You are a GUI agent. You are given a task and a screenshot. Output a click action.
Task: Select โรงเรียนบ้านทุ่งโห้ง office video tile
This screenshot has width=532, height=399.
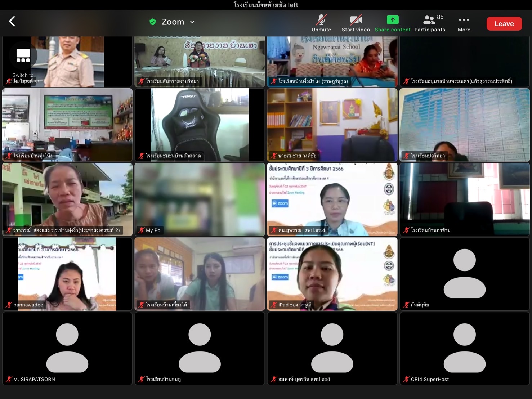[x=67, y=125]
